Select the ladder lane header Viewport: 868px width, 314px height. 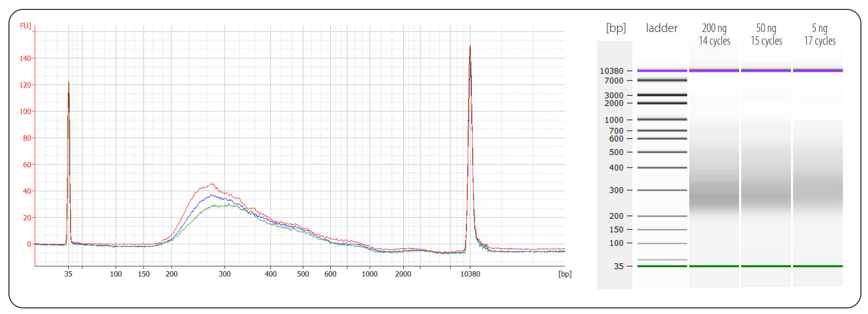tap(661, 28)
